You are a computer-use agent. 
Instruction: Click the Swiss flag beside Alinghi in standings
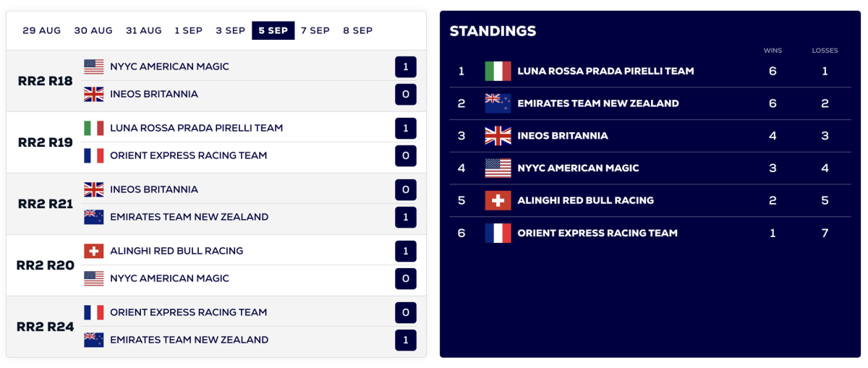498,200
